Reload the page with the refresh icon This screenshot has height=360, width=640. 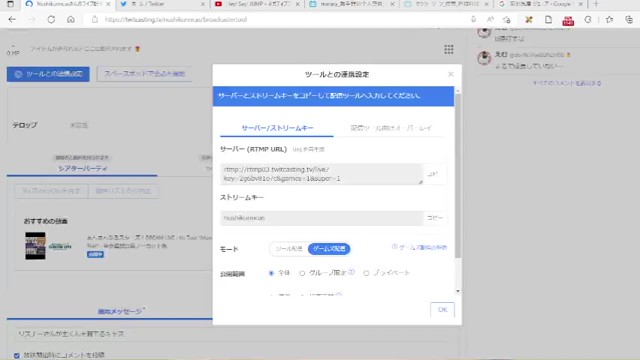click(51, 19)
